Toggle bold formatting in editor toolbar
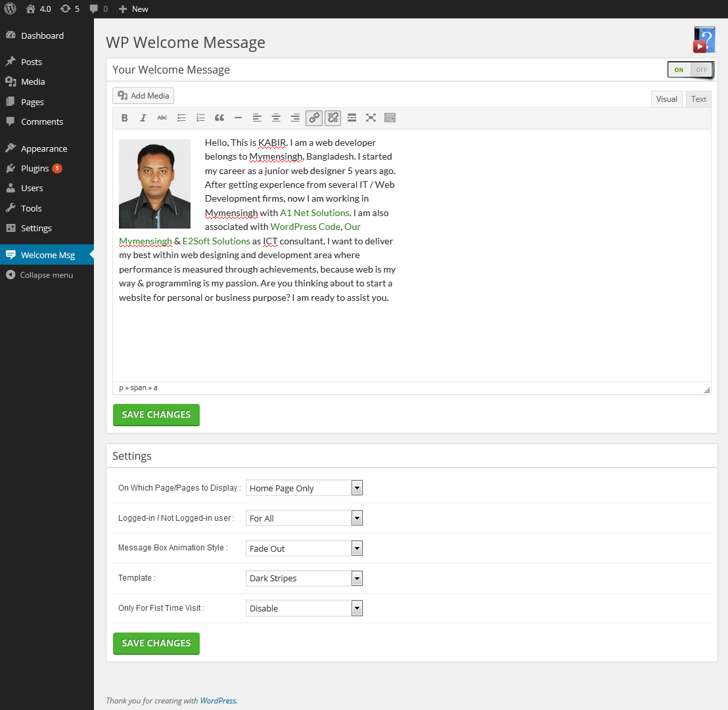This screenshot has width=728, height=710. [x=124, y=118]
